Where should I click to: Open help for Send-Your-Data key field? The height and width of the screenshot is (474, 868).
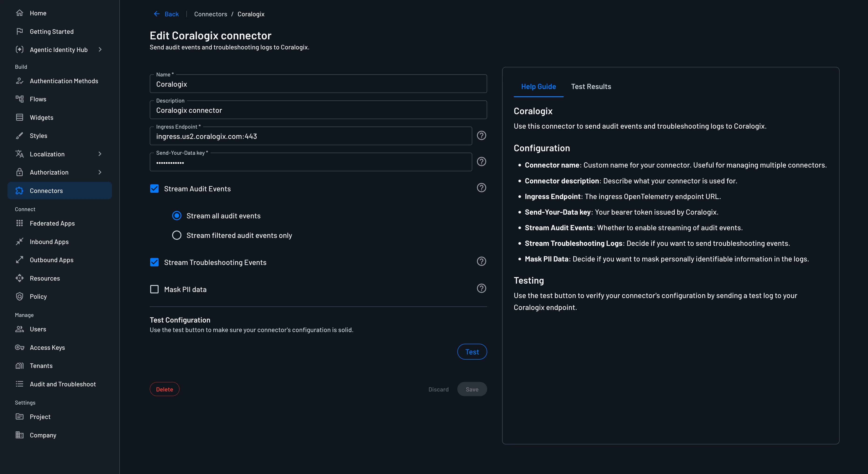click(482, 161)
